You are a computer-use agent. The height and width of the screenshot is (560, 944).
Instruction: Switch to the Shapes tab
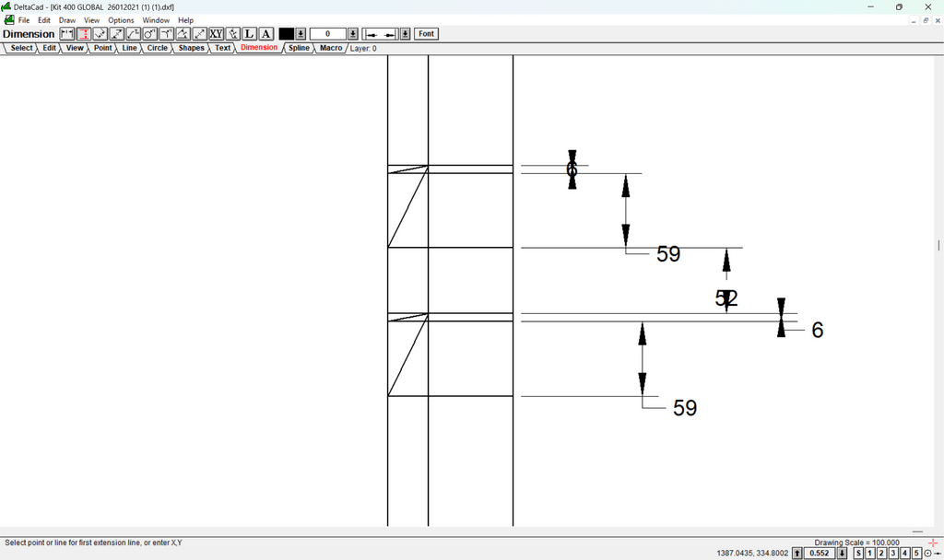(192, 48)
